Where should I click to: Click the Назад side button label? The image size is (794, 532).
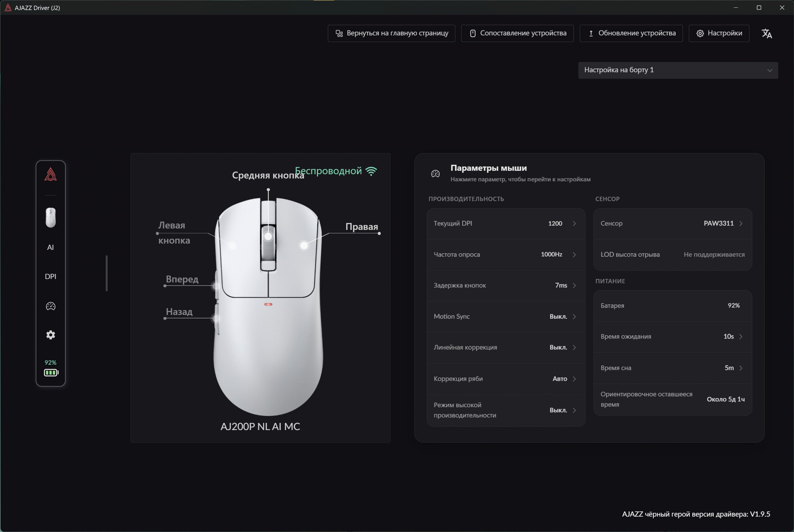click(179, 312)
